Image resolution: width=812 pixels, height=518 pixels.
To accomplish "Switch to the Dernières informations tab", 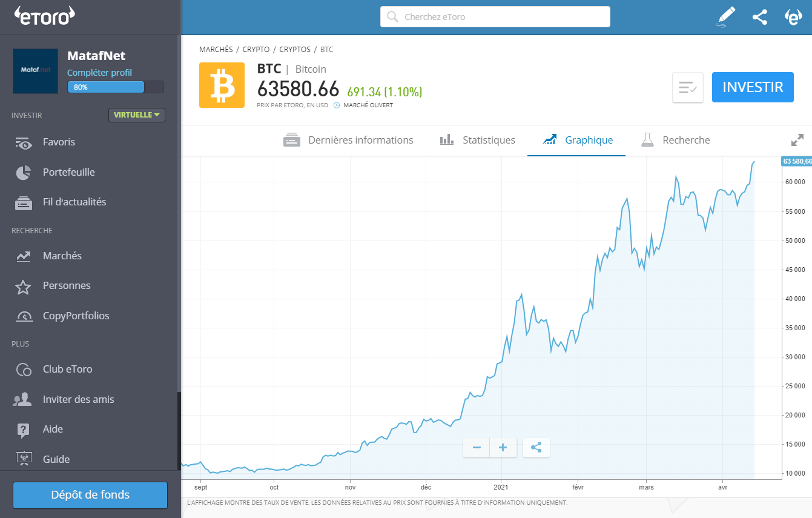I will [348, 140].
